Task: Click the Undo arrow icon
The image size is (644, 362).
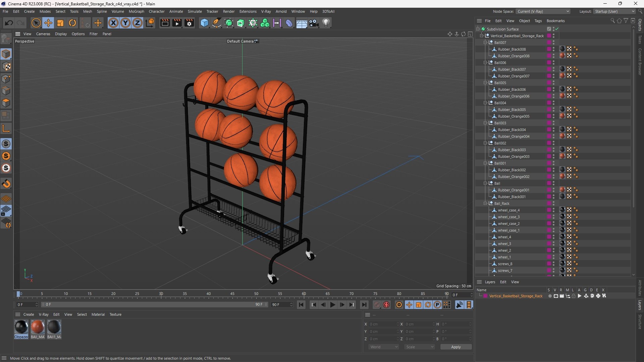Action: pos(9,23)
